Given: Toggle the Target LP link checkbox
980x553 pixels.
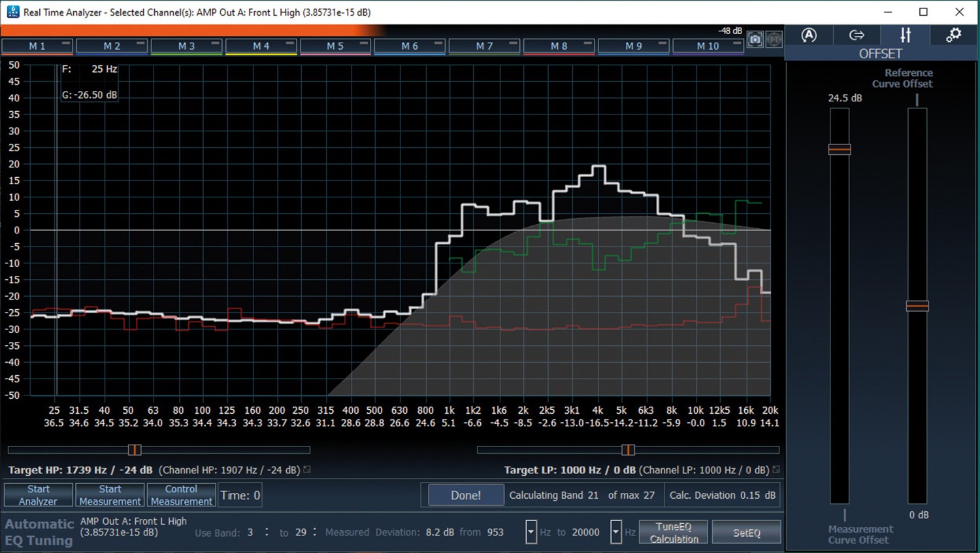Looking at the screenshot, I should point(776,469).
